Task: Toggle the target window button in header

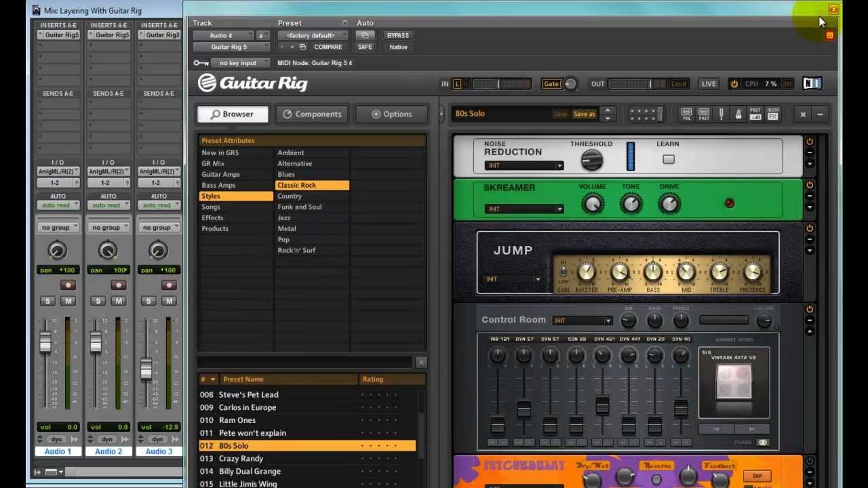Action: [x=829, y=35]
